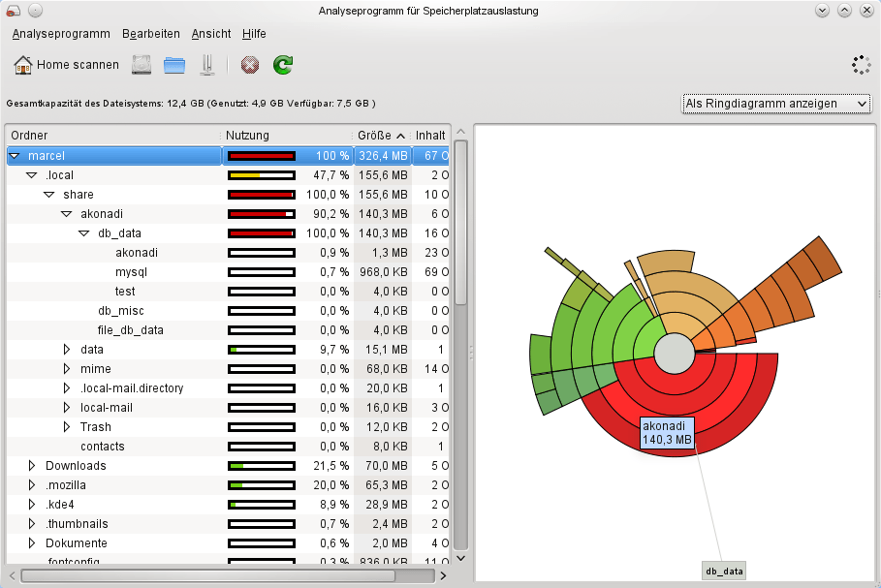
Task: Open the Ansicht menu
Action: (x=211, y=34)
